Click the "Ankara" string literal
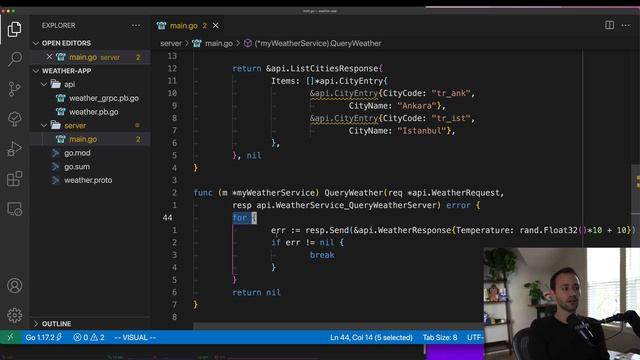 point(417,106)
